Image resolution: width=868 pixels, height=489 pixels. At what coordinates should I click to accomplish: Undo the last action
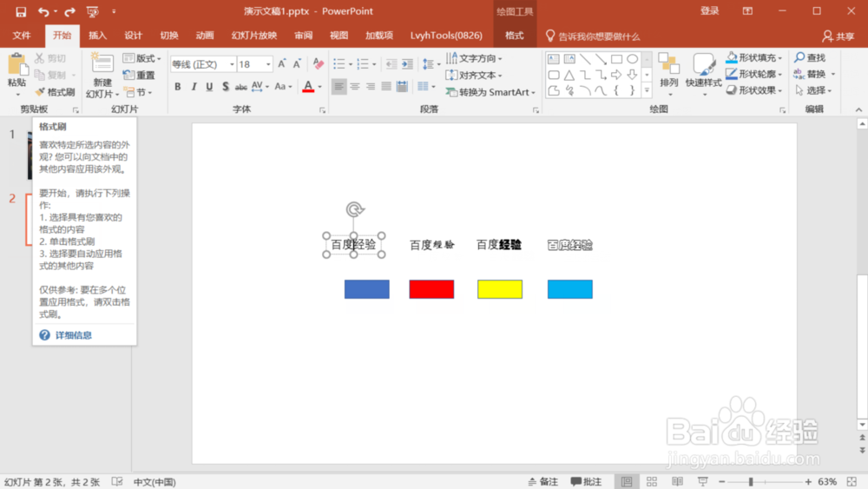(x=43, y=11)
